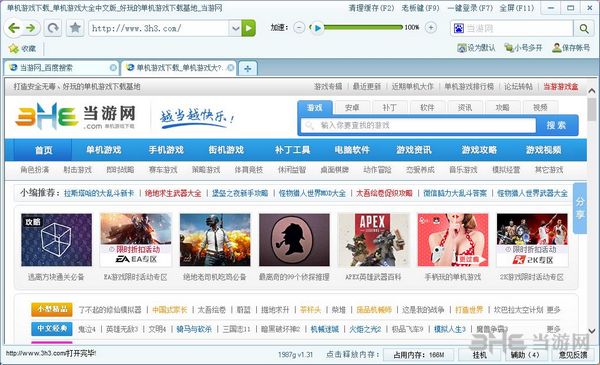
Task: Open 单机游戏 in navigation bar
Action: (104, 150)
